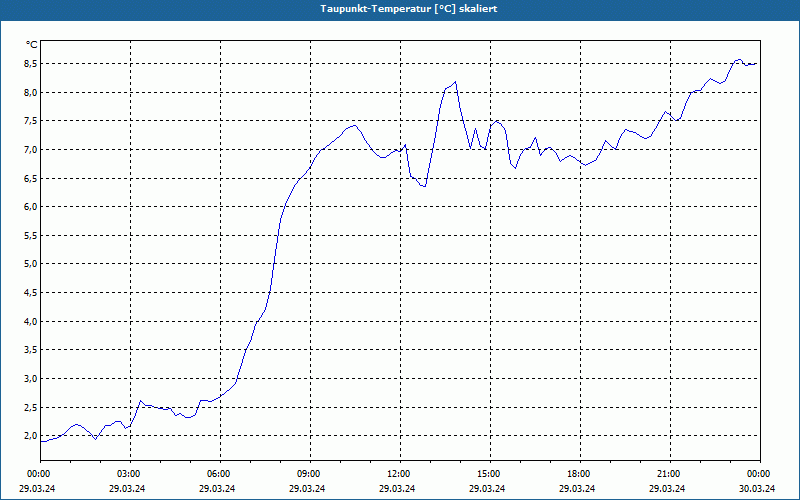Image resolution: width=800 pixels, height=500 pixels.
Task: Select the "09:00" time label
Action: pyautogui.click(x=310, y=474)
